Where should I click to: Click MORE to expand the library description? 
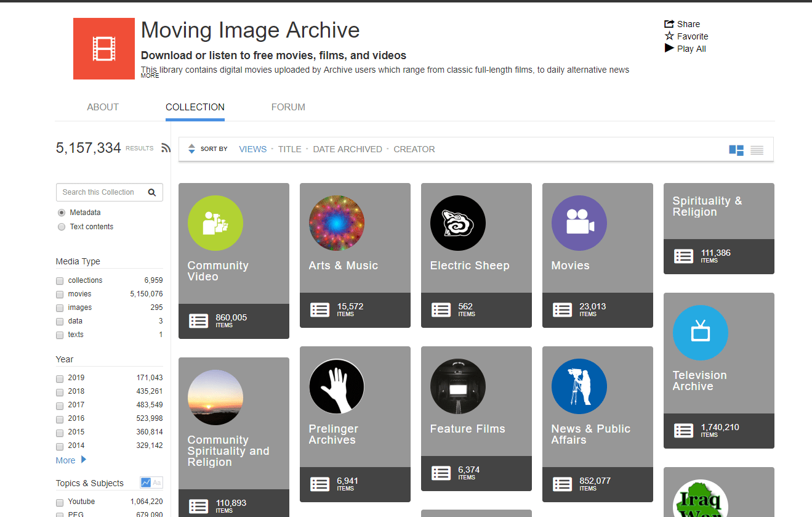pos(149,75)
